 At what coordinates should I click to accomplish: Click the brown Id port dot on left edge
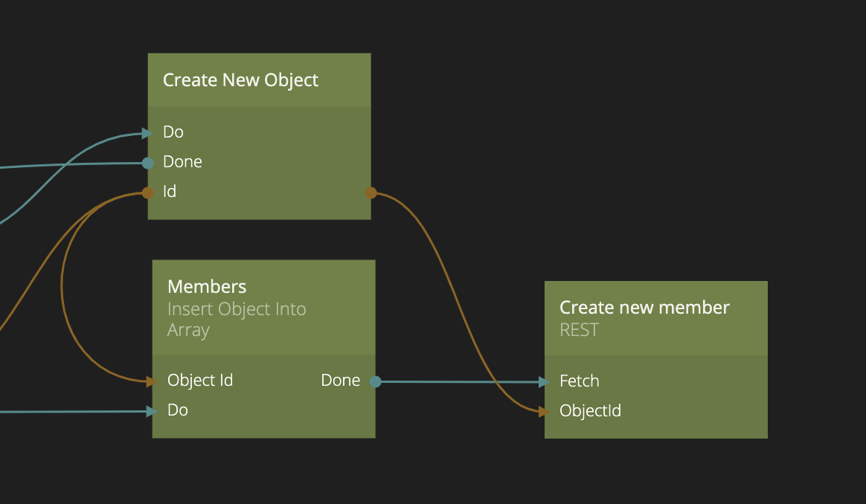pyautogui.click(x=148, y=193)
